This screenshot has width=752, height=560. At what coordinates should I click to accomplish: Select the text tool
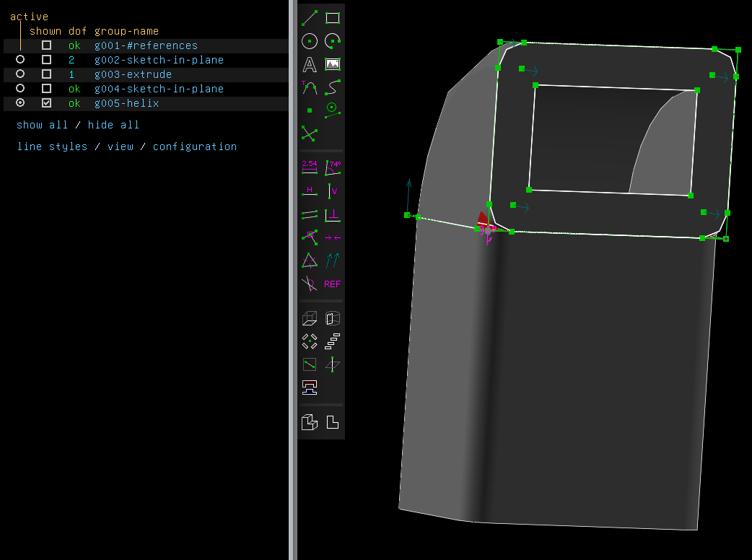pos(309,64)
